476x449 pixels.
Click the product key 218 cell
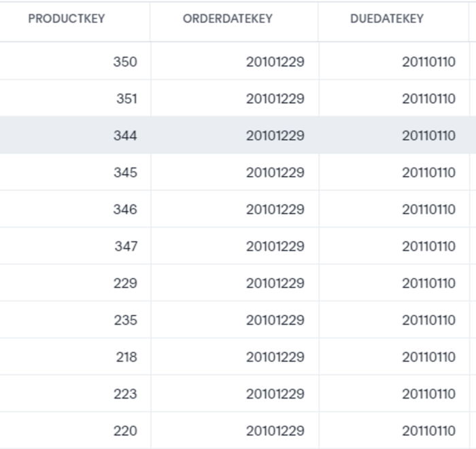tap(126, 357)
